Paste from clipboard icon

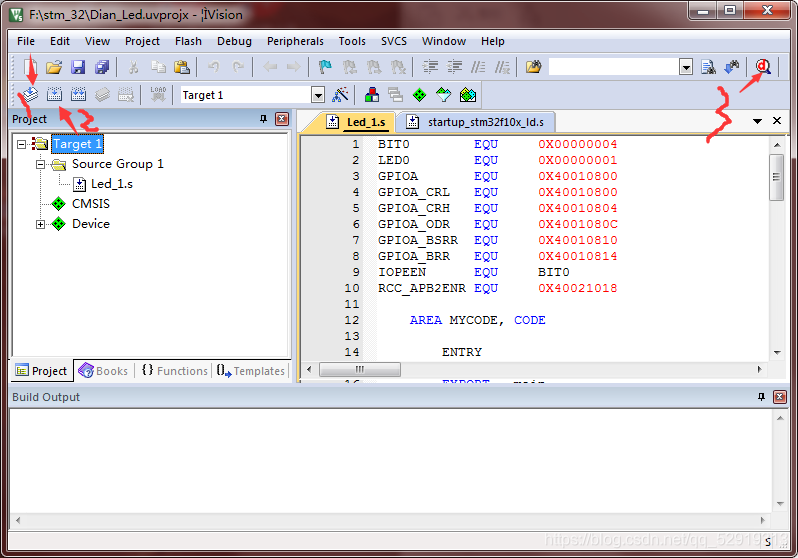(x=182, y=67)
